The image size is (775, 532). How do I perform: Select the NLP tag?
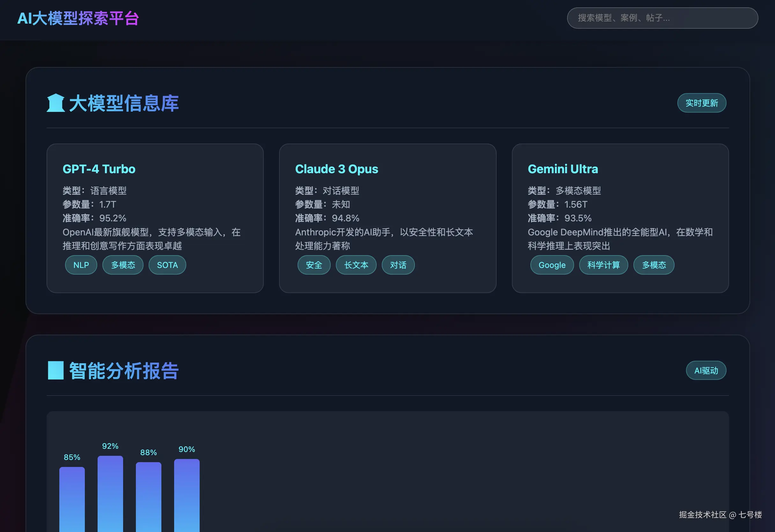(81, 265)
